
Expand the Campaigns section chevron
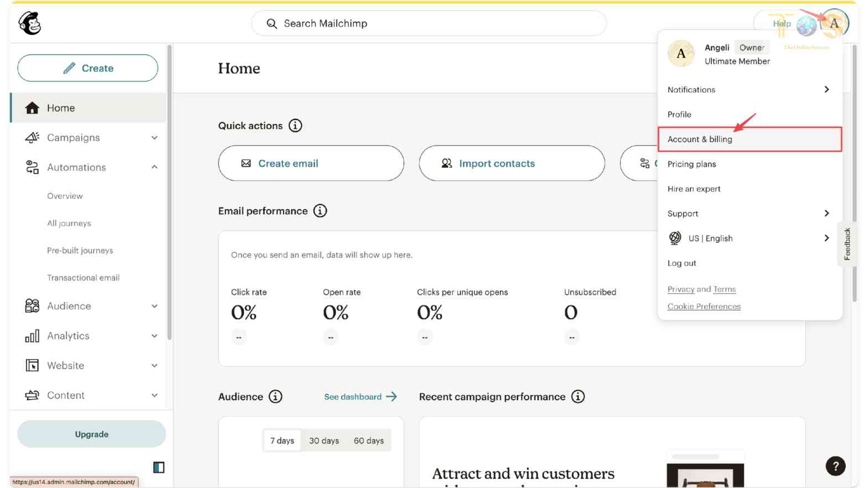[x=154, y=138]
